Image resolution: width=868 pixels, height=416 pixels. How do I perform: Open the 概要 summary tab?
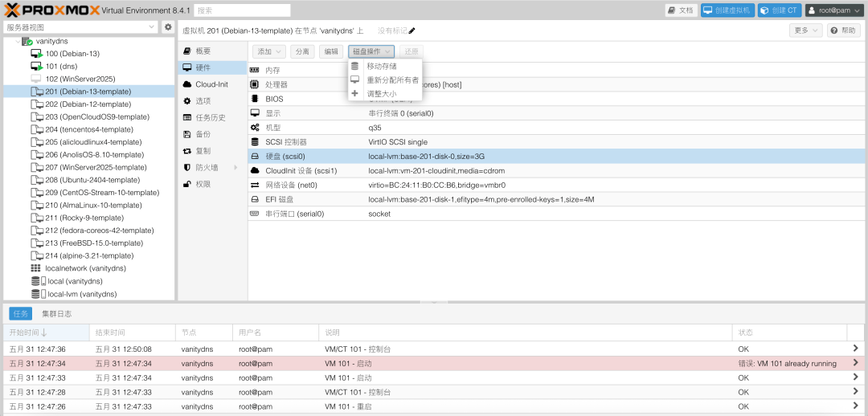212,51
